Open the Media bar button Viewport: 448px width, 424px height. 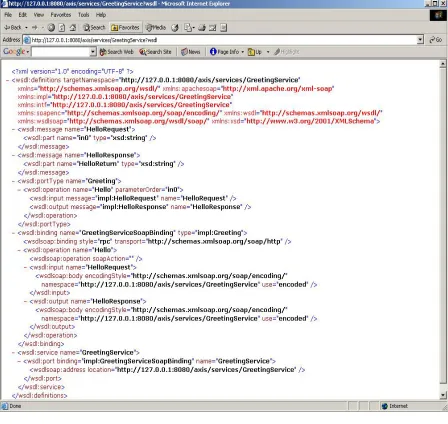[156, 28]
